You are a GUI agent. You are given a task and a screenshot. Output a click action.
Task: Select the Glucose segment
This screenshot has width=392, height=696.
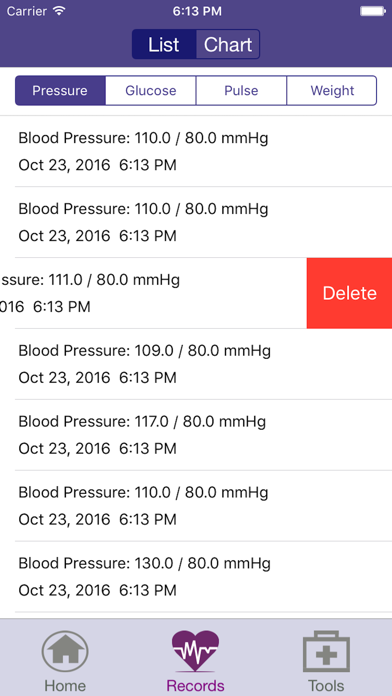point(151,91)
